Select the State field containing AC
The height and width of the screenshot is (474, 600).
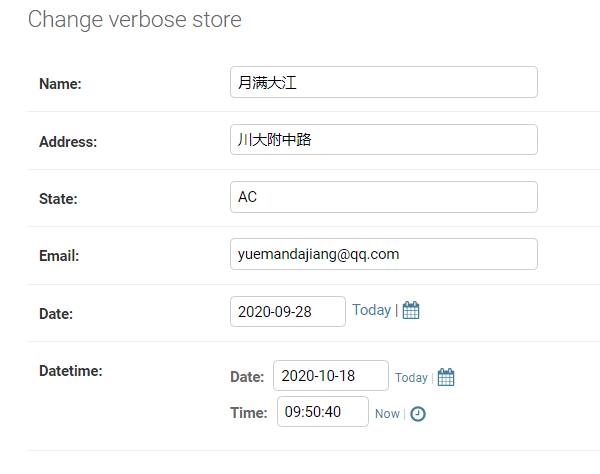tap(384, 197)
